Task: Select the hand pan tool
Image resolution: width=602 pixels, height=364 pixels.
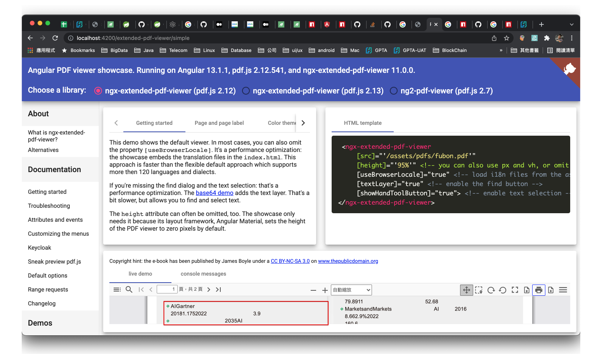Action: click(x=466, y=290)
